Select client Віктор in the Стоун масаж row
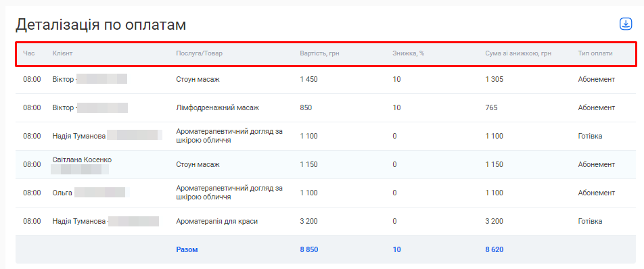This screenshot has width=644, height=269. click(63, 80)
